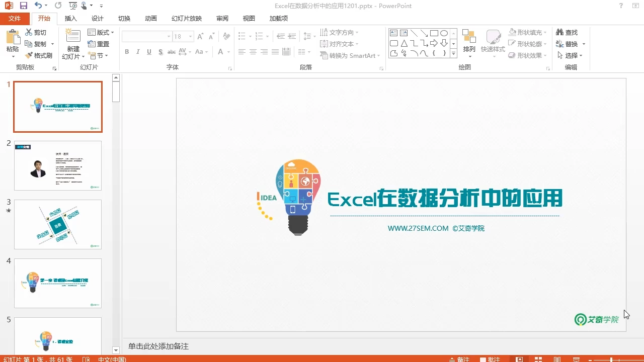Toggle italic formatting
The width and height of the screenshot is (644, 362).
pos(137,51)
